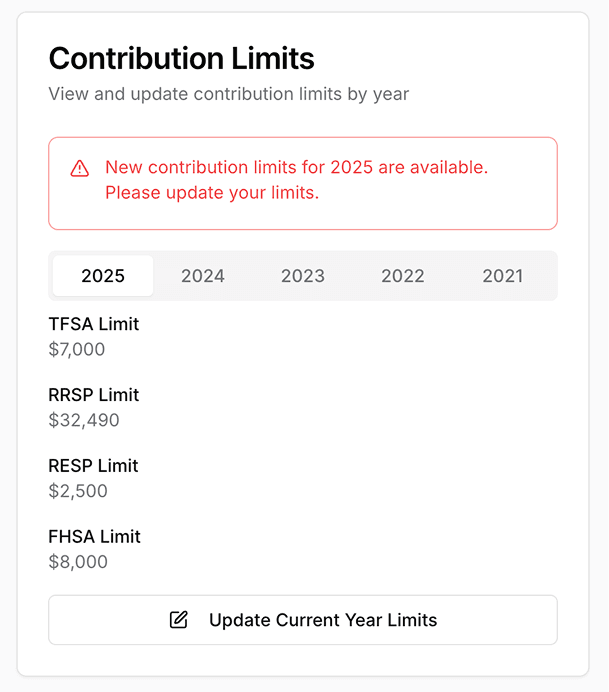Click the 'View and update contribution limits' subtitle
Image resolution: width=609 pixels, height=692 pixels.
(228, 94)
